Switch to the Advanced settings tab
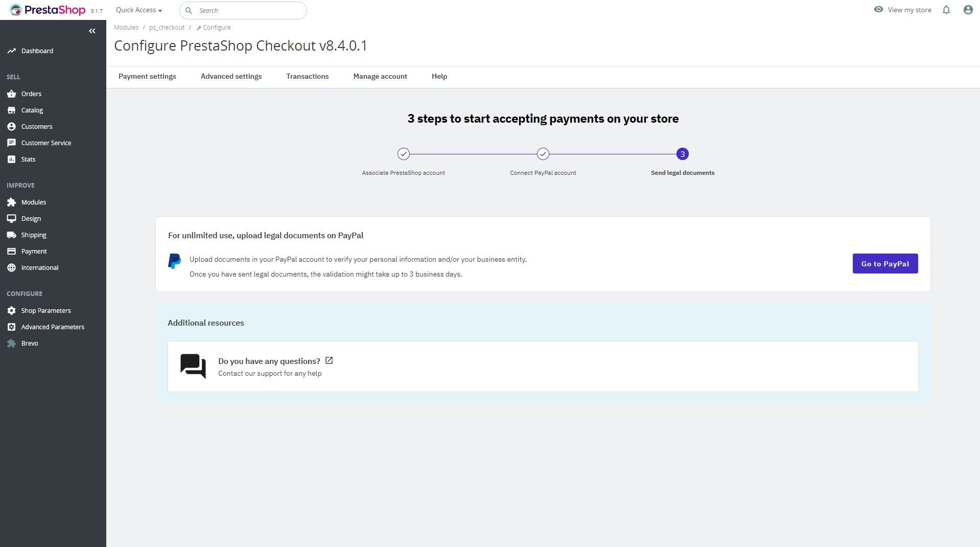Image resolution: width=980 pixels, height=547 pixels. click(x=231, y=77)
